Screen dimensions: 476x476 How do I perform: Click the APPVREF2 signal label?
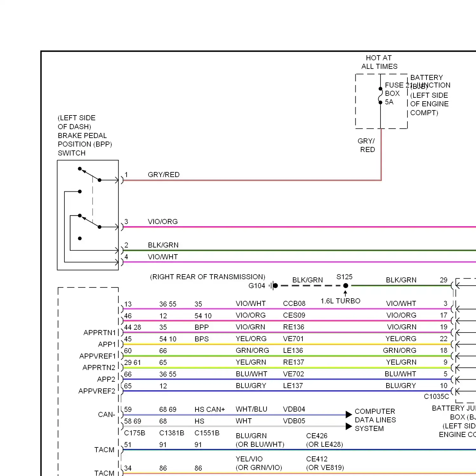pos(97,391)
